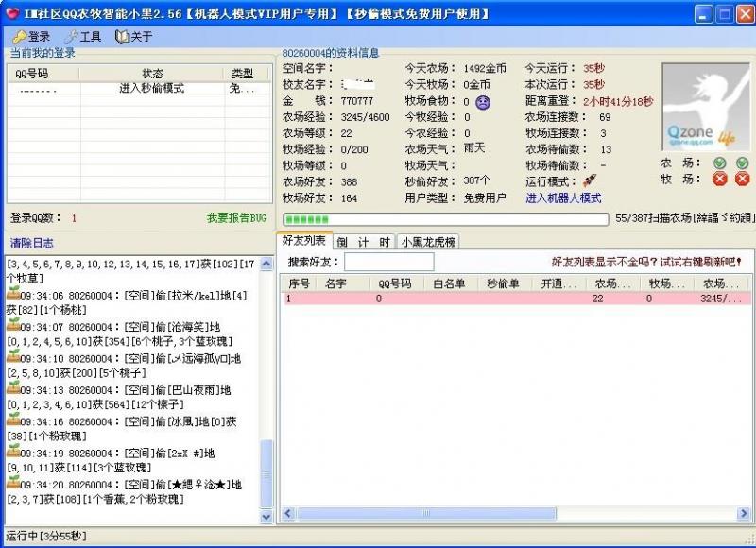Switch to the 倒计时 tab
The height and width of the screenshot is (548, 756).
pos(364,242)
